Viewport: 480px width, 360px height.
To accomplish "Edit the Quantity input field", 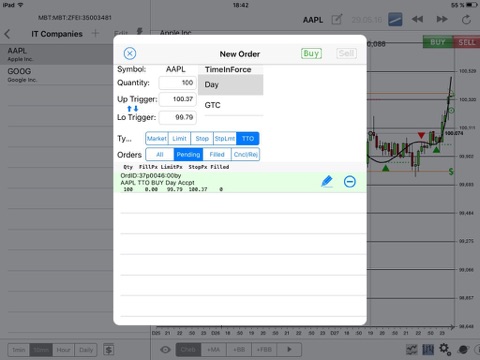I will (178, 83).
